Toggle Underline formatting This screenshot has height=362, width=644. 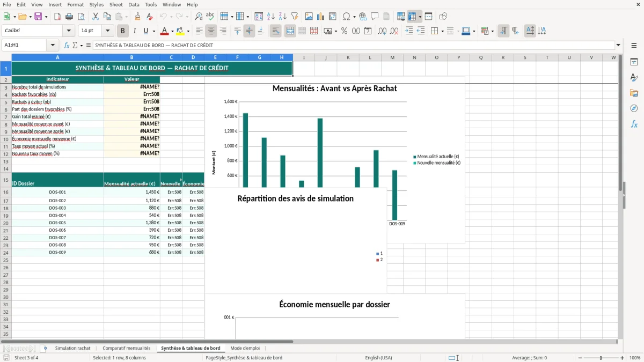pyautogui.click(x=145, y=31)
